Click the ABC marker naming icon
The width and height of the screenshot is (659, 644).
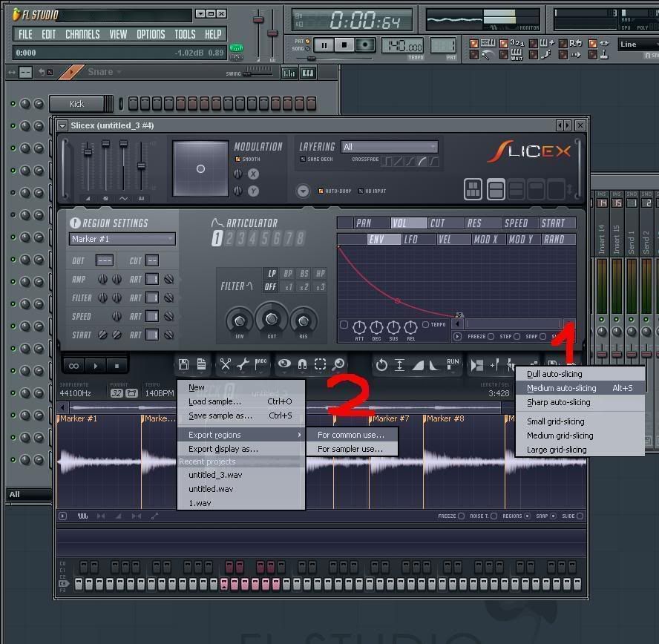(x=260, y=364)
